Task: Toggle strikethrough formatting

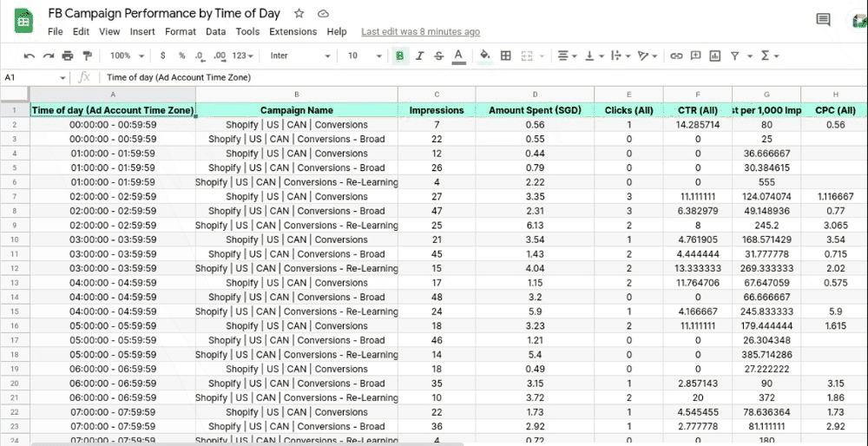Action: [438, 56]
